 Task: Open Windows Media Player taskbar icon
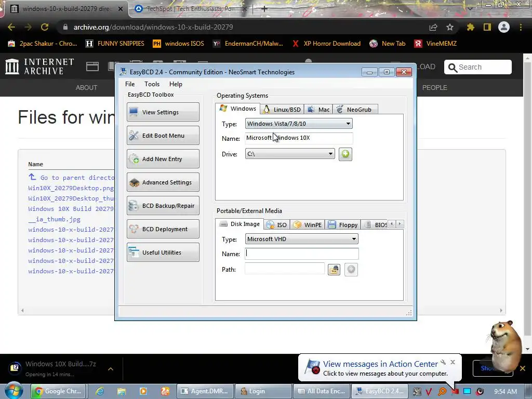point(143,391)
